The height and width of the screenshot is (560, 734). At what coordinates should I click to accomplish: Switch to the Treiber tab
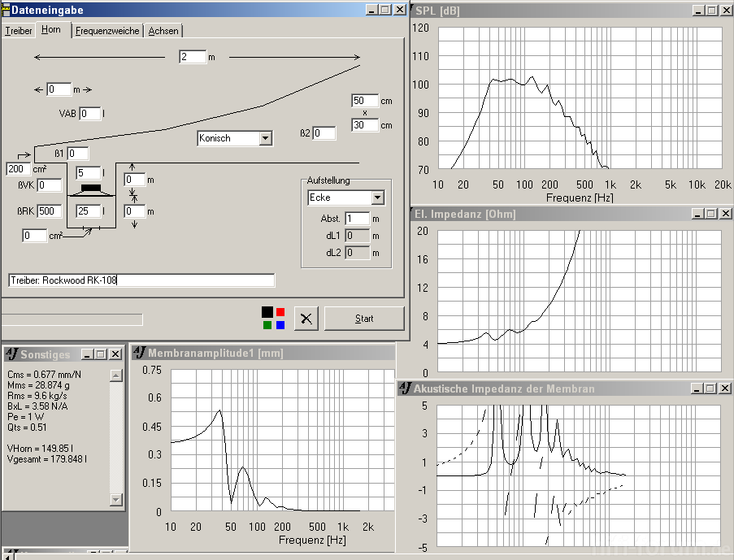click(19, 31)
